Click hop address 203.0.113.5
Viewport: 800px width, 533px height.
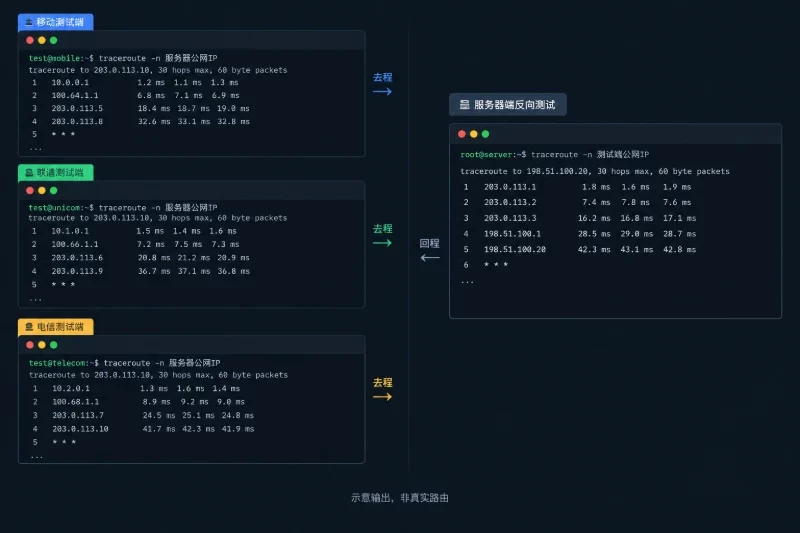[77, 108]
